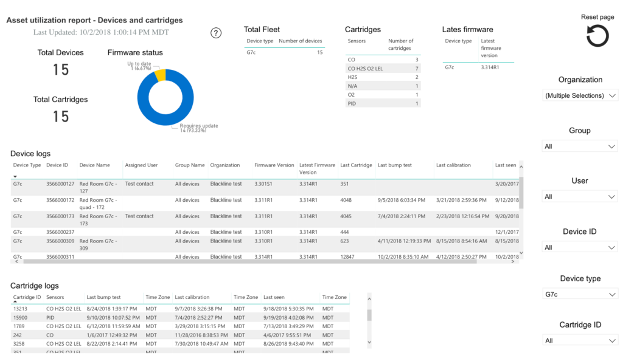Open the Organization filter dropdown
This screenshot has height=364, width=623.
click(x=579, y=95)
